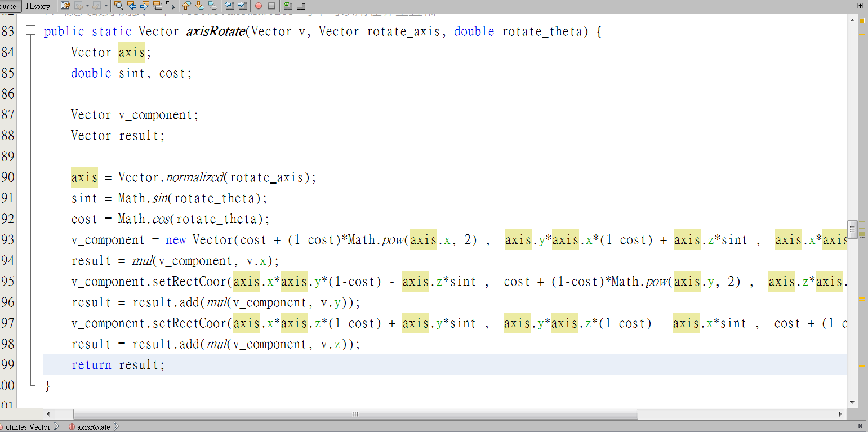Viewport: 868px width, 432px height.
Task: Jump to Next Bookmark icon
Action: (199, 6)
